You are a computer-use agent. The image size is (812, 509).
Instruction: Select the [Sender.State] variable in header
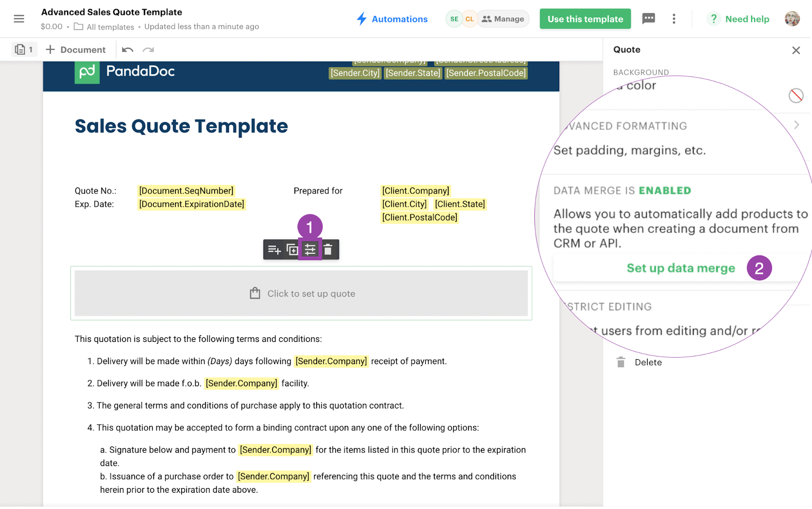413,73
